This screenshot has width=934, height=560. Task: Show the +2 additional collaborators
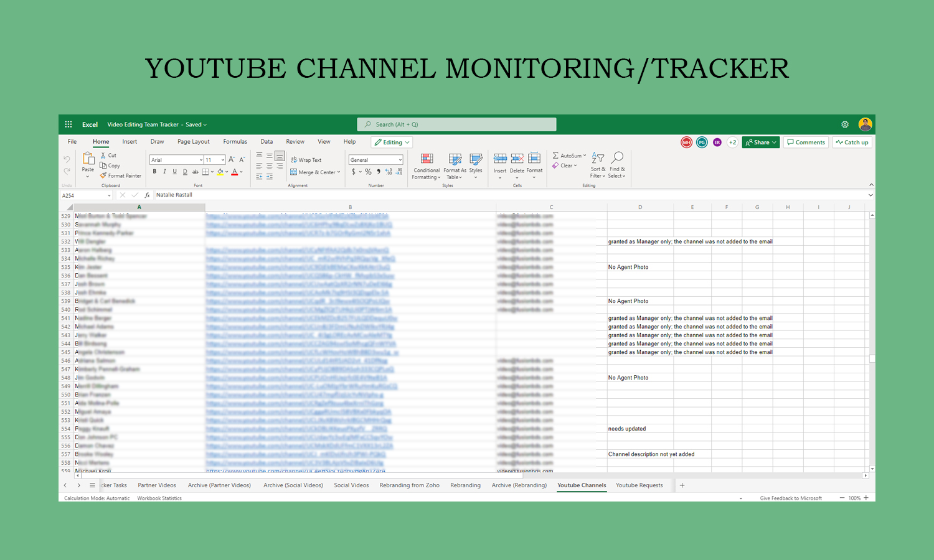(x=732, y=142)
